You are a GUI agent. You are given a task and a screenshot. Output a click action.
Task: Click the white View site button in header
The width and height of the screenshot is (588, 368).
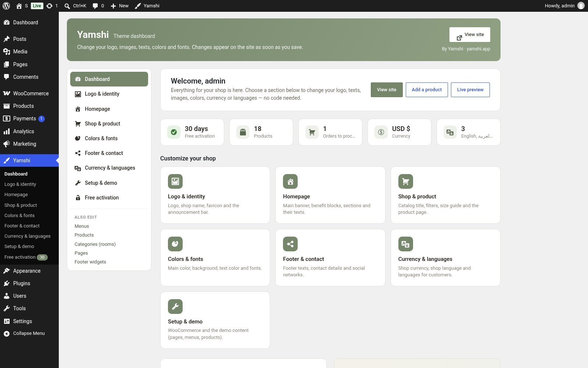(470, 35)
